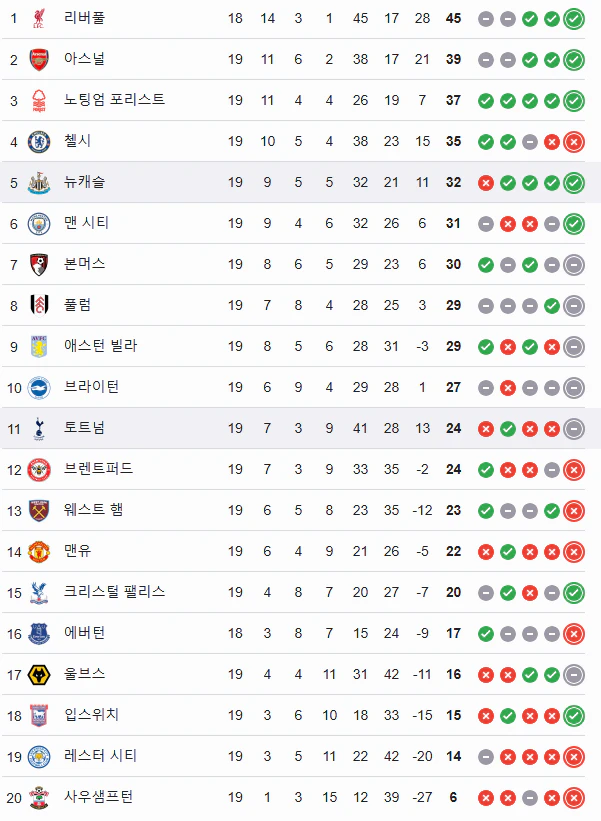Click the Leicester City fox crest
Viewport: 601px width, 821px height.
[x=39, y=757]
